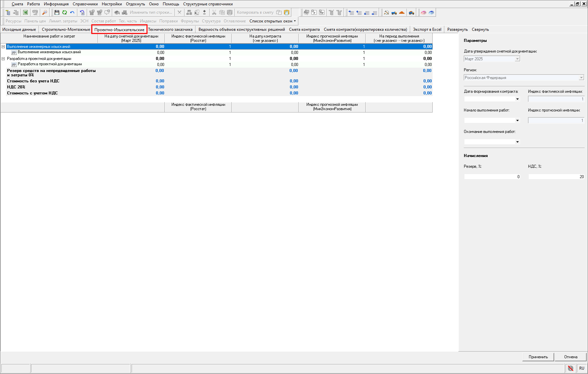Switch to the 'Смета контракта' tab
This screenshot has width=588, height=374.
304,29
